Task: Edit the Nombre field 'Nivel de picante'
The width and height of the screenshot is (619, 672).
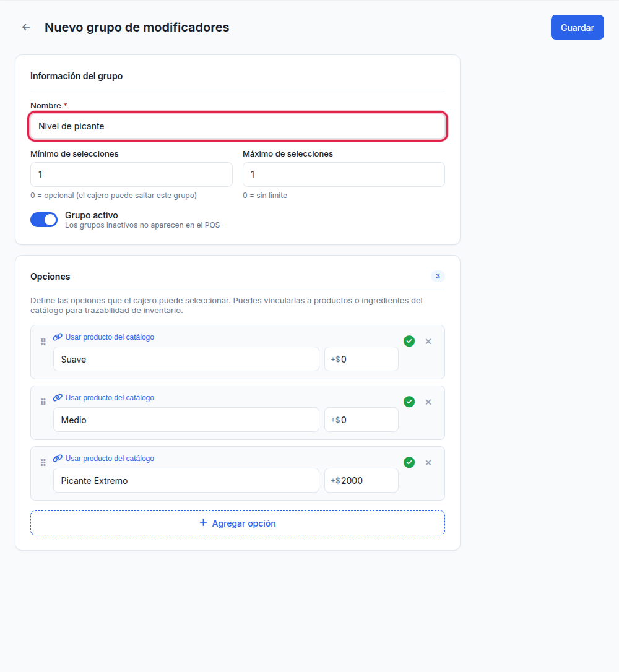Action: (238, 126)
